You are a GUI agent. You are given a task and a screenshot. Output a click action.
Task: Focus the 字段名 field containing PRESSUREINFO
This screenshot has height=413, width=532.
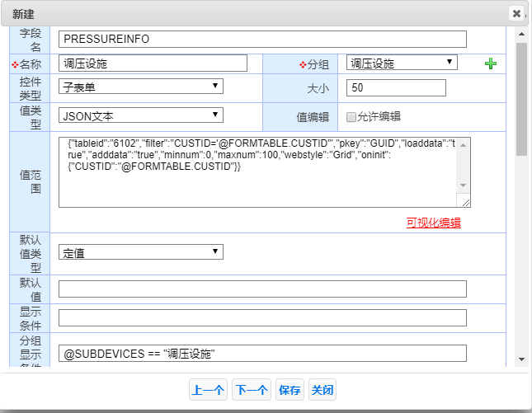pos(262,39)
